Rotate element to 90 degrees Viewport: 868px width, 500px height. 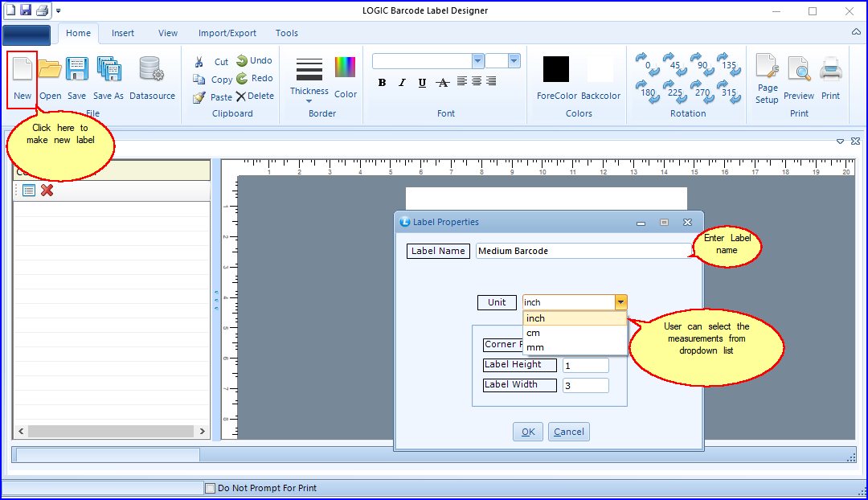tap(702, 64)
